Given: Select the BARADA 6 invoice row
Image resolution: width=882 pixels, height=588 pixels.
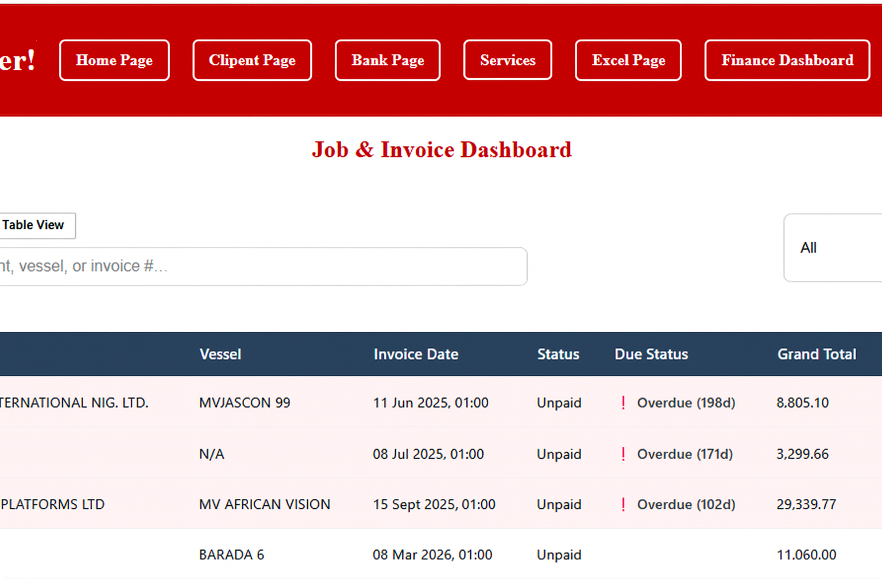Looking at the screenshot, I should pyautogui.click(x=231, y=555).
